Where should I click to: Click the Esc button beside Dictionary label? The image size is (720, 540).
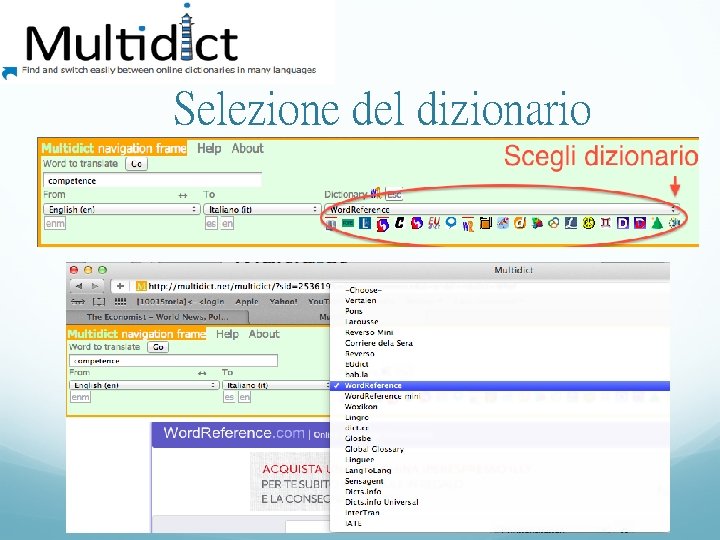394,195
